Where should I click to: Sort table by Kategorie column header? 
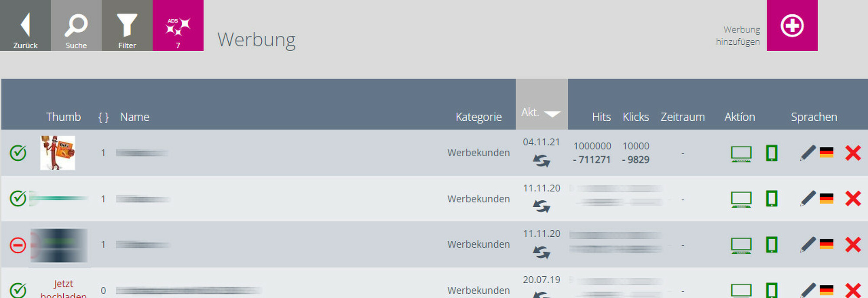click(x=478, y=117)
